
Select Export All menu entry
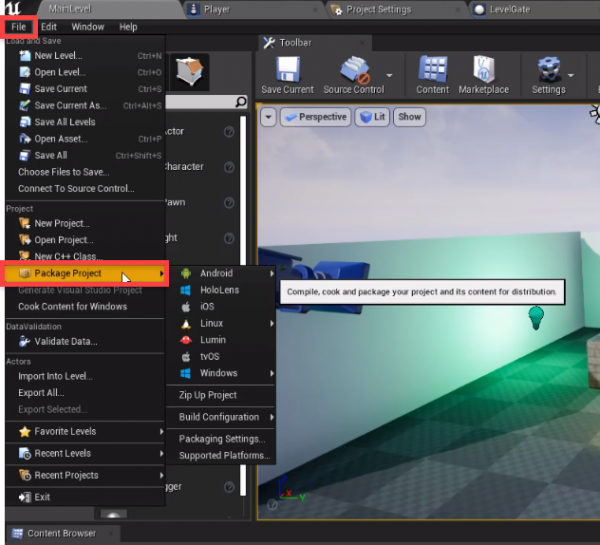tap(85, 393)
